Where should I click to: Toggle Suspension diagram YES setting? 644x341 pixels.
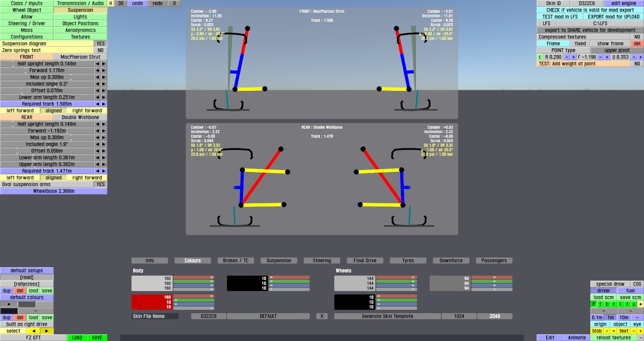click(101, 44)
